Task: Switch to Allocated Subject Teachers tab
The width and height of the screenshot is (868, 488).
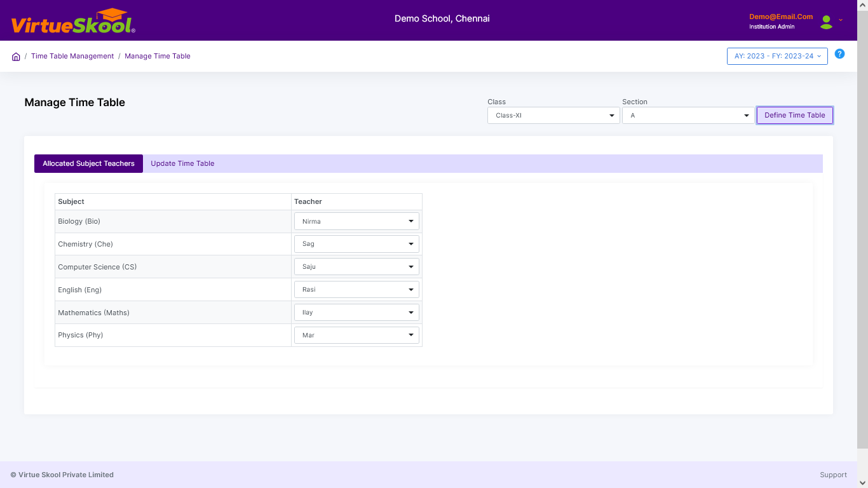Action: coord(88,163)
